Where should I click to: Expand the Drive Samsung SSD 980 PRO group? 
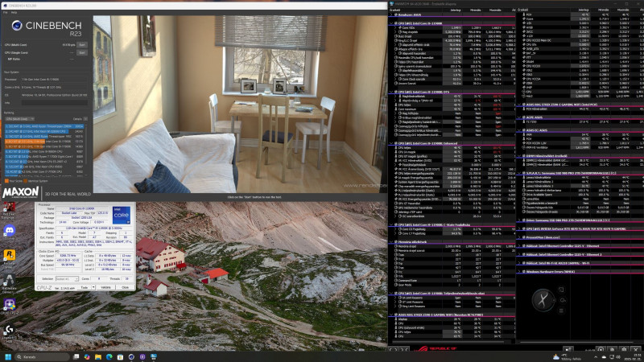coord(519,220)
